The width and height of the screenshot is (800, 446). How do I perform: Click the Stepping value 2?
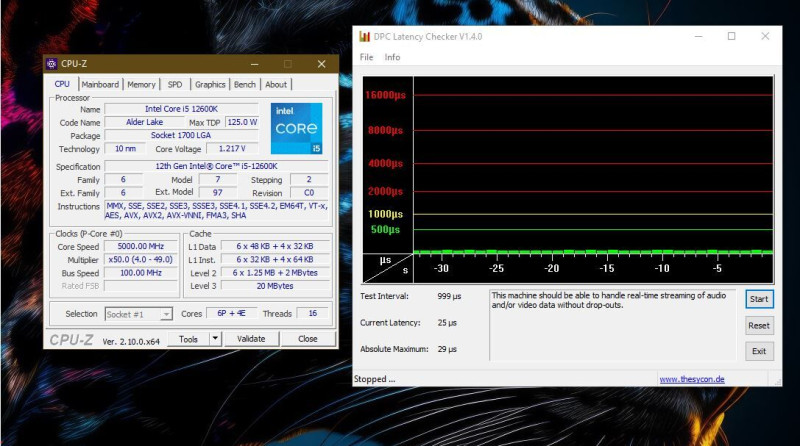tap(309, 179)
